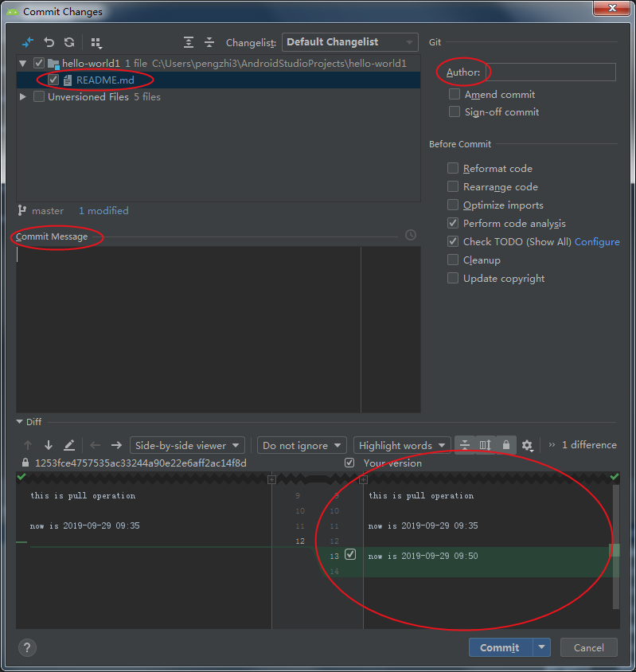
Task: Click the "1 difference" label
Action: [589, 445]
